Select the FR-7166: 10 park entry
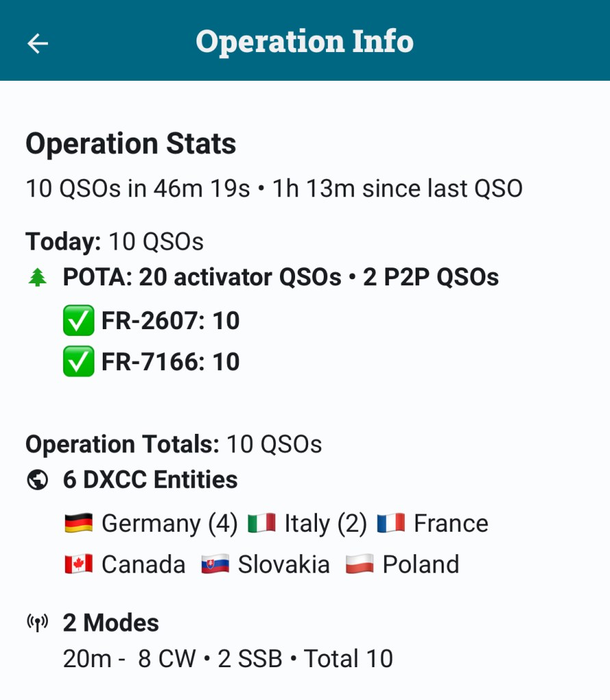The height and width of the screenshot is (700, 610). [170, 362]
